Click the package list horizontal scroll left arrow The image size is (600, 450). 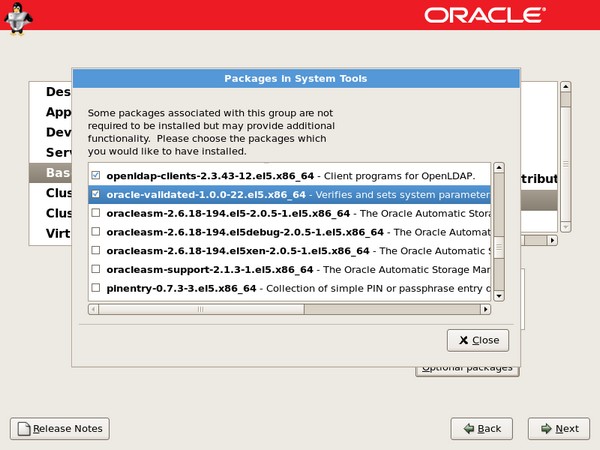[x=93, y=309]
